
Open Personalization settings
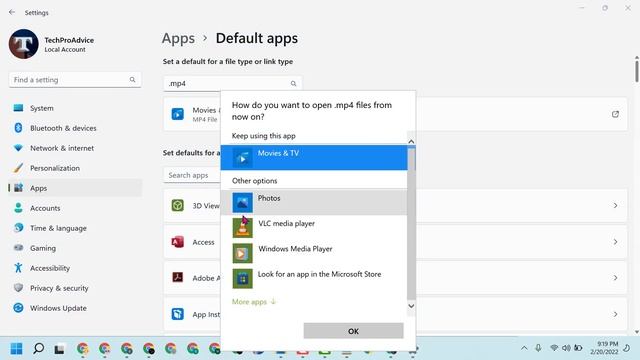[x=75, y=168]
